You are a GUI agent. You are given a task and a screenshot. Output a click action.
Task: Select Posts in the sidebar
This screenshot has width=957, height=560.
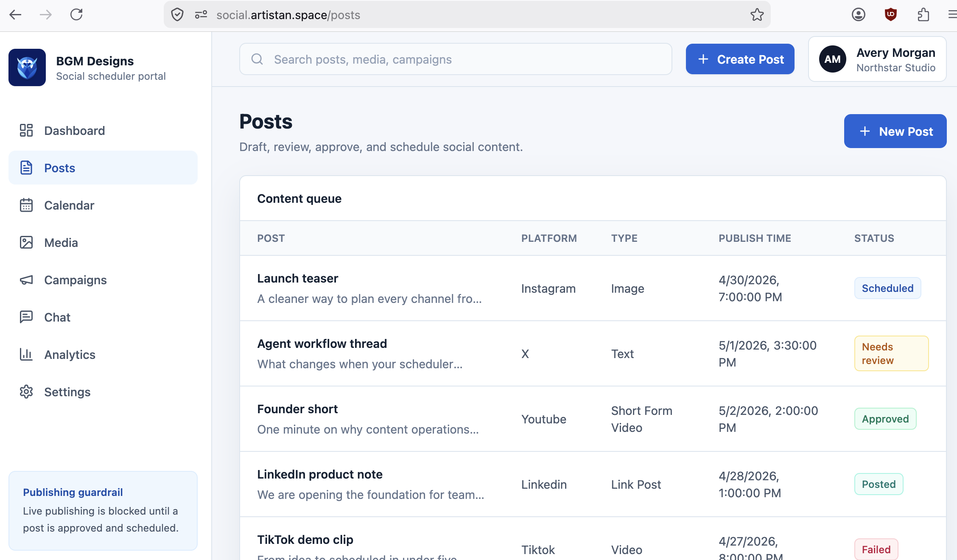coord(103,168)
